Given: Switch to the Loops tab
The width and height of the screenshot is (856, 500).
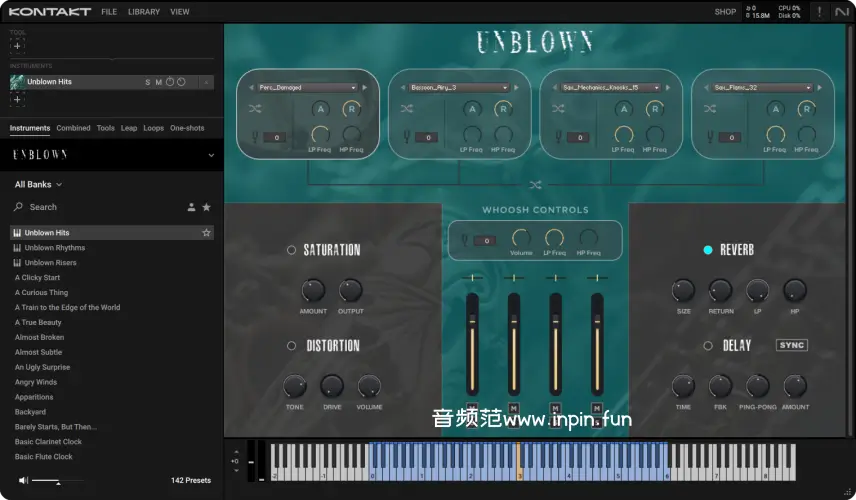Looking at the screenshot, I should (153, 128).
